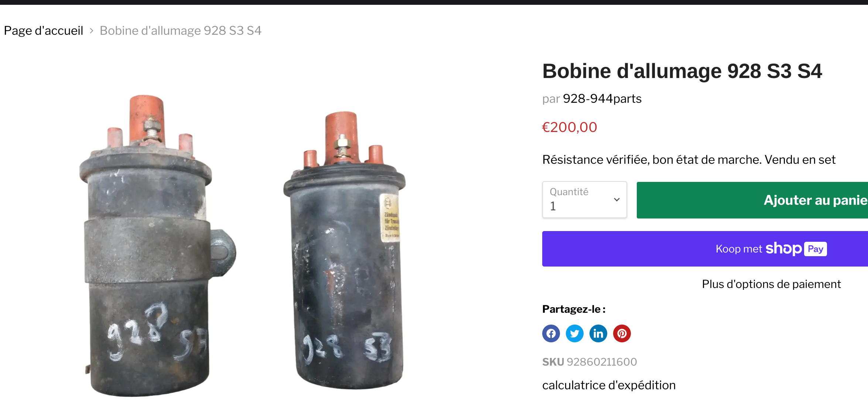Select the current breadcrumb Bobine d'allumage 928 S3 S4

click(x=181, y=31)
